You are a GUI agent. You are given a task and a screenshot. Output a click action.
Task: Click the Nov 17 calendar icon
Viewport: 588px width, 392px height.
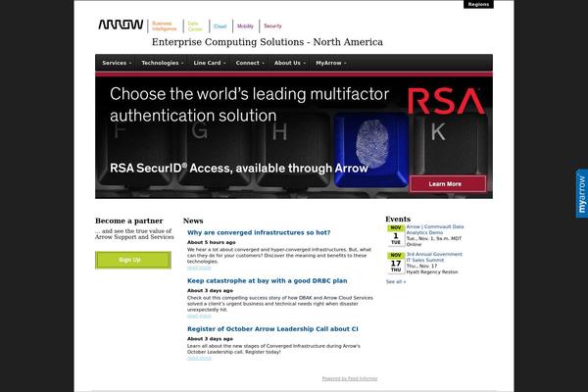coord(396,263)
